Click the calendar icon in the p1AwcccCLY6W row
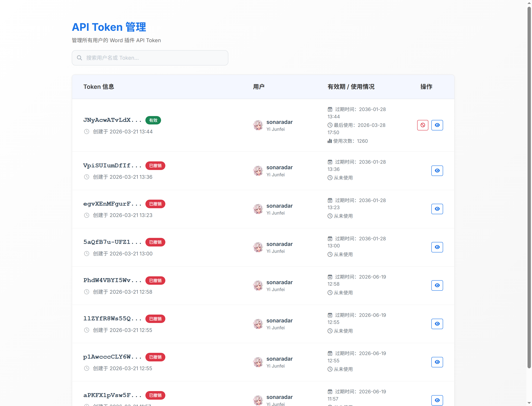This screenshot has width=532, height=406. point(330,353)
